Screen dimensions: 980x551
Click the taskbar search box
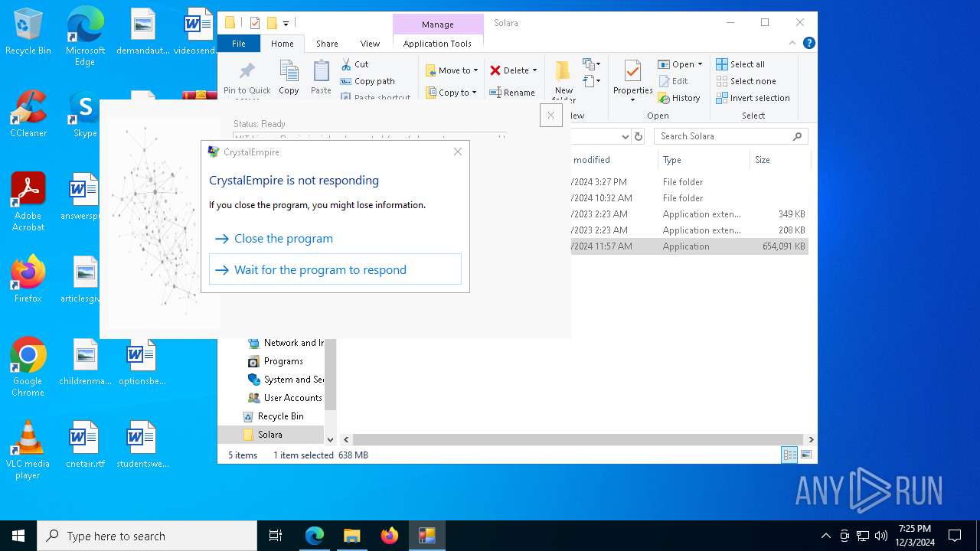click(x=147, y=536)
